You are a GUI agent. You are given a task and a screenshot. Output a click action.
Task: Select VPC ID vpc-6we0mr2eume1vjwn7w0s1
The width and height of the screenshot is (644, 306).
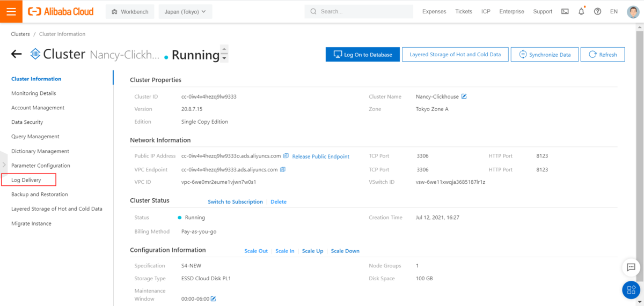click(x=219, y=182)
